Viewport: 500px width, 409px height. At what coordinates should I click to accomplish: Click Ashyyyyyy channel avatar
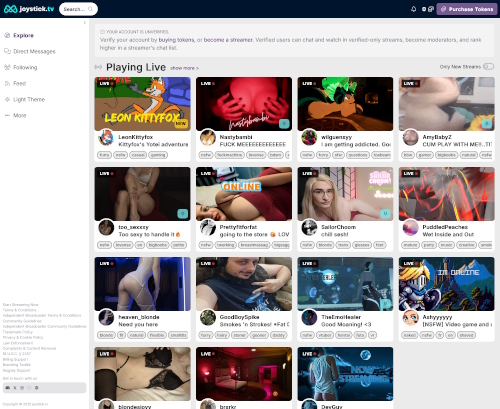coord(410,318)
